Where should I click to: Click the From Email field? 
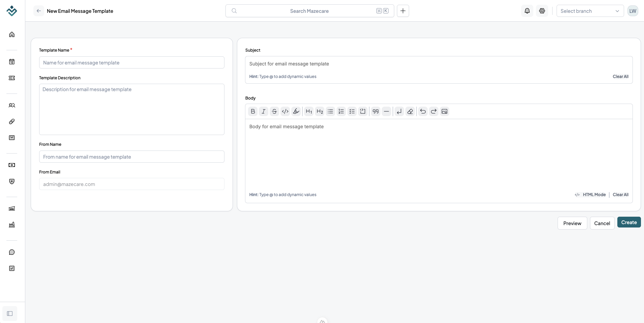(x=132, y=184)
